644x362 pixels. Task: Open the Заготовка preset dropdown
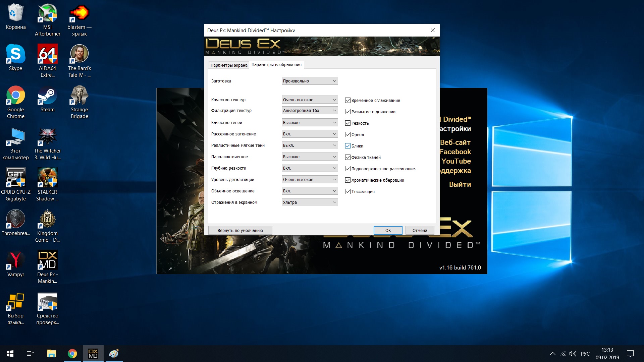click(x=310, y=81)
